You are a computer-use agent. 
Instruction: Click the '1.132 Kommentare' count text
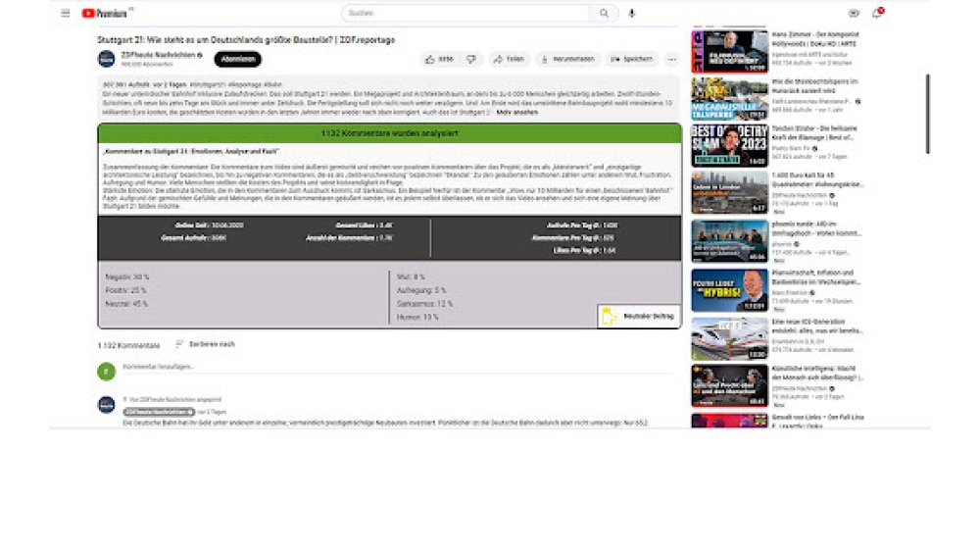pos(128,346)
